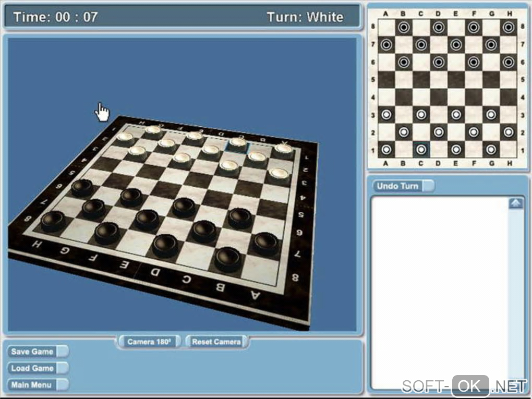Click black piece on A7 in mini-map

coord(386,44)
